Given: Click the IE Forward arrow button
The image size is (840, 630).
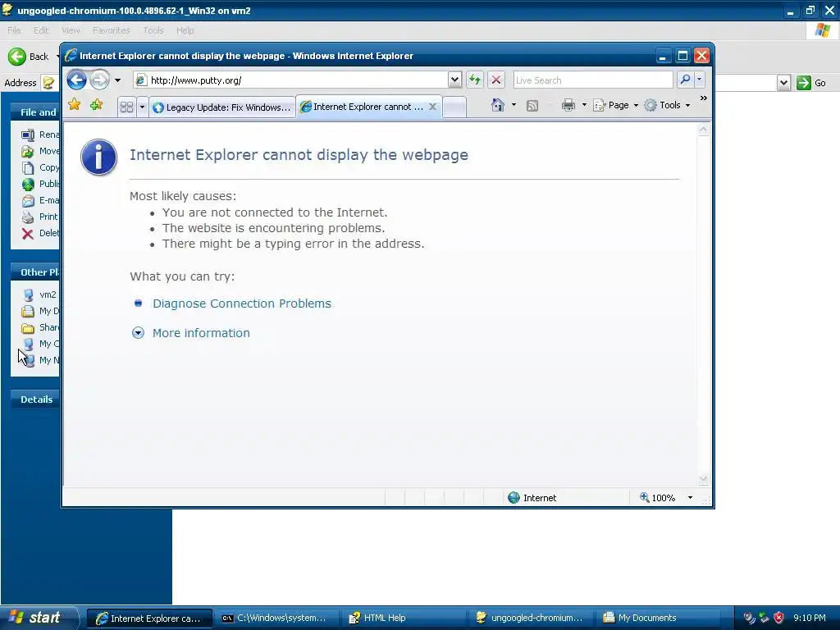Looking at the screenshot, I should tap(99, 80).
